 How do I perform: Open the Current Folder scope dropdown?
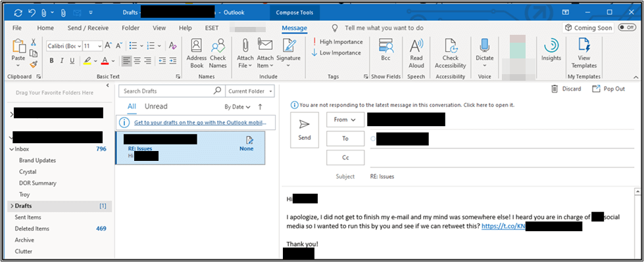pos(251,91)
